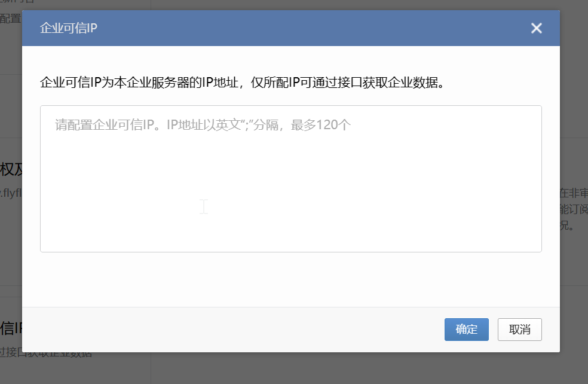Click the dimmed 在非审 text at right edge
Screen dimensions: 588x384
click(x=574, y=193)
